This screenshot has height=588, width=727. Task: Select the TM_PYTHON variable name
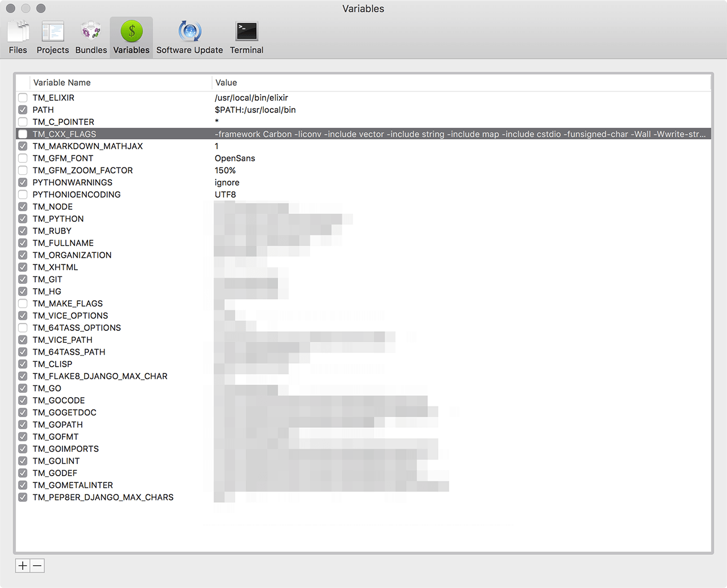(x=58, y=219)
